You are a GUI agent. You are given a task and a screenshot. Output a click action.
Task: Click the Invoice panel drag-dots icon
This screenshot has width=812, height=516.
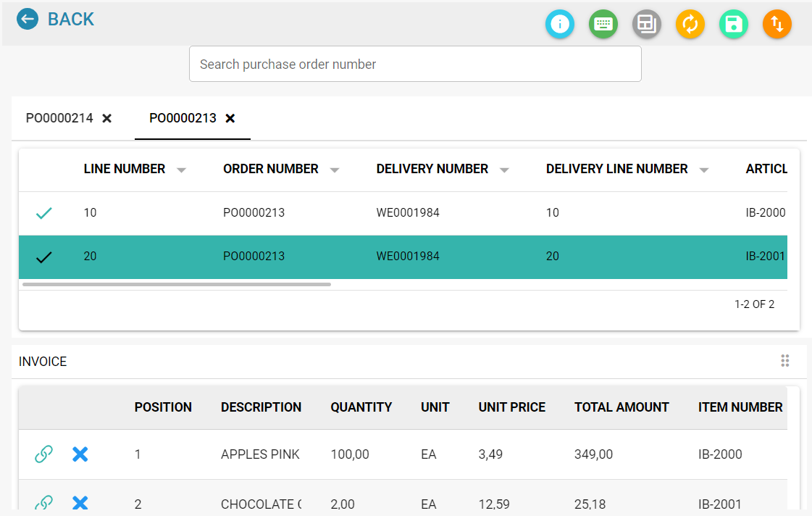[785, 361]
